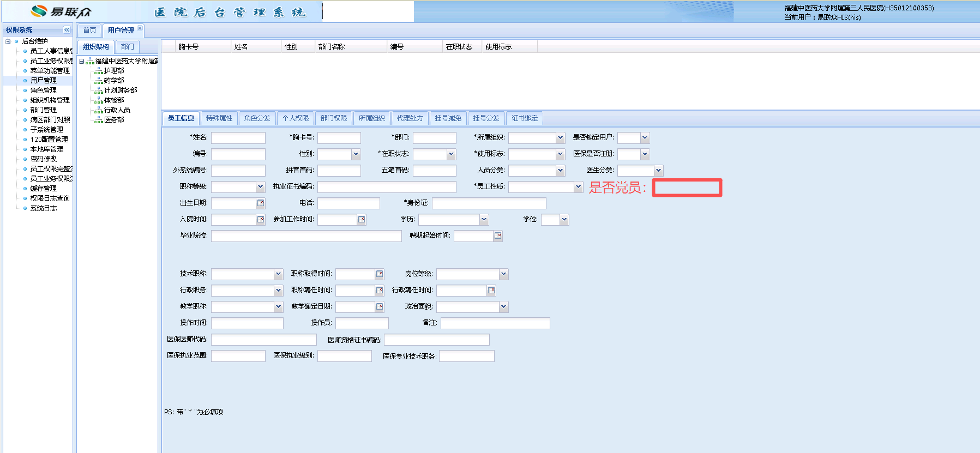
Task: Select the 组织架构 tab above the tree
Action: tap(96, 47)
